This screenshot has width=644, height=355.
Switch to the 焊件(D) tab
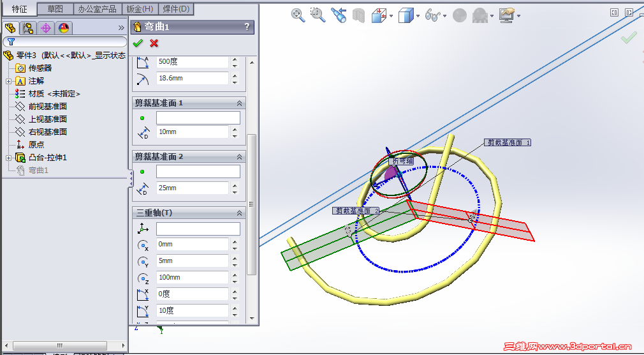[176, 9]
